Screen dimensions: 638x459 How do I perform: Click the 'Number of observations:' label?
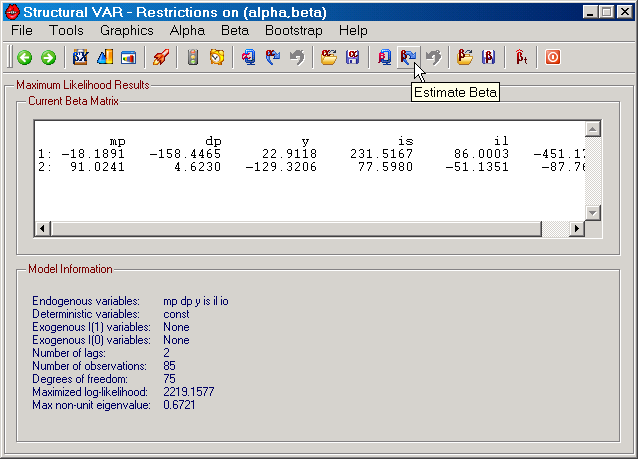pyautogui.click(x=89, y=366)
